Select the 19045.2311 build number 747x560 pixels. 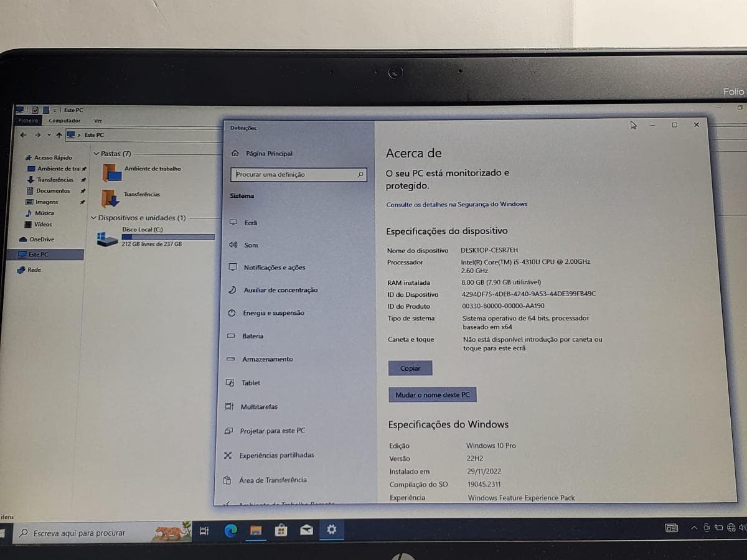[484, 484]
